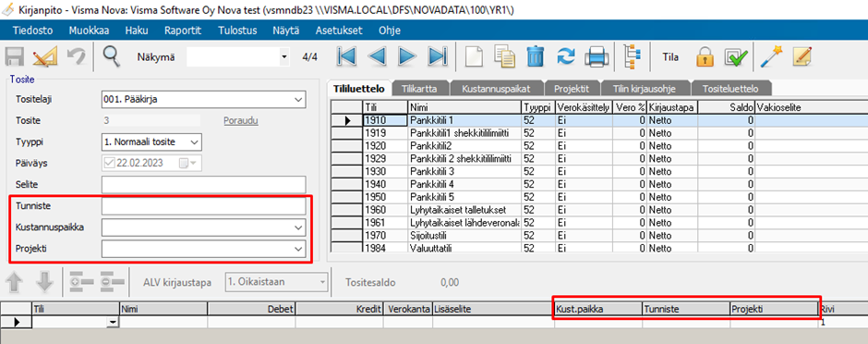868x344 pixels.
Task: Click the app icon in title bar
Action: [9, 9]
